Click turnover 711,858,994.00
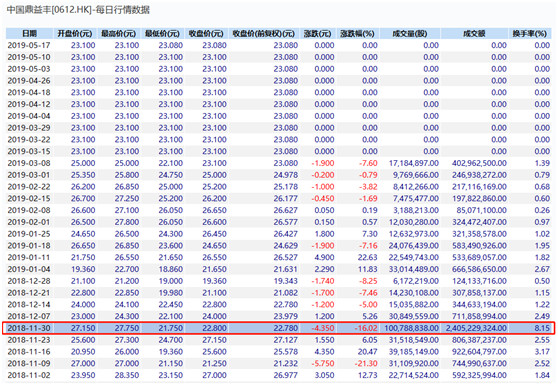 click(x=479, y=316)
